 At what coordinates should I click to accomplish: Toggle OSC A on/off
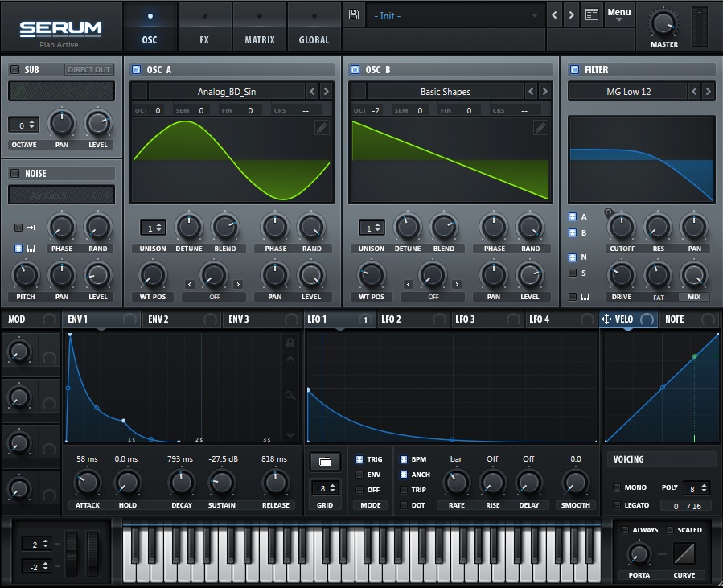pyautogui.click(x=137, y=70)
